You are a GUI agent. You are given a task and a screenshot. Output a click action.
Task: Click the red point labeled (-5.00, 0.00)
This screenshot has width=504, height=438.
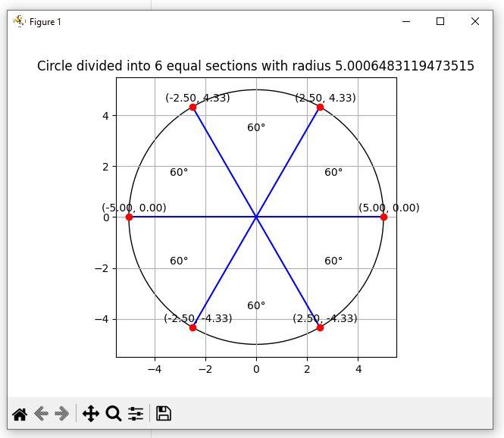point(129,217)
